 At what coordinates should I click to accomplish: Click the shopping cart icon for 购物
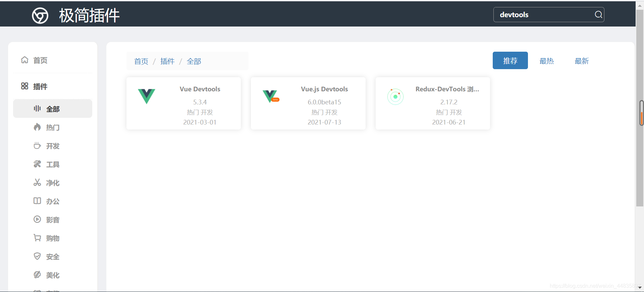coord(37,238)
